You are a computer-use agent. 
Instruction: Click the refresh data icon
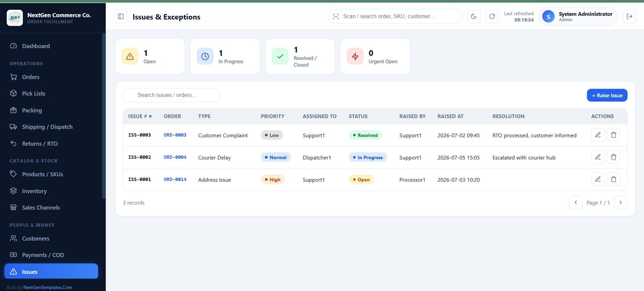coord(492,17)
